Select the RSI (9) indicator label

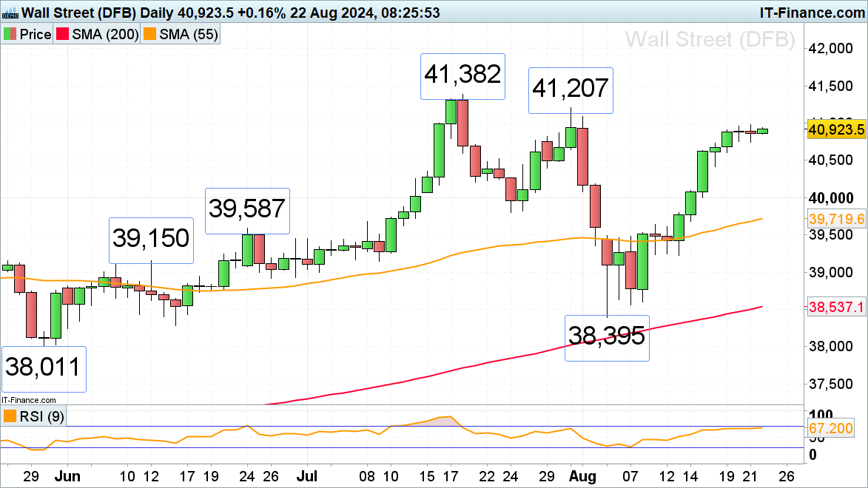(42, 416)
